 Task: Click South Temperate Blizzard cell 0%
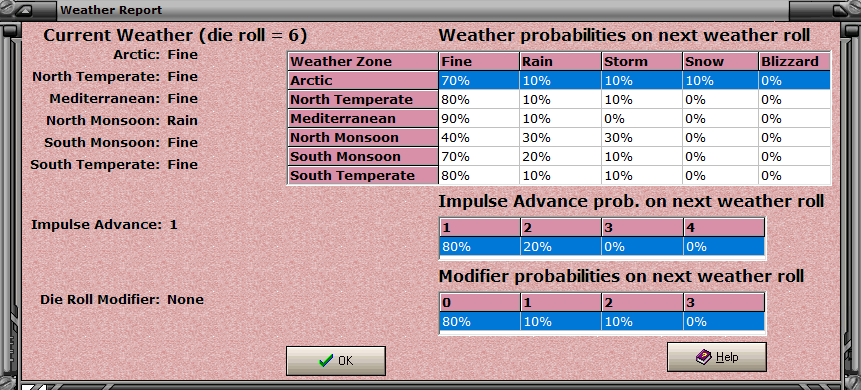click(x=795, y=175)
